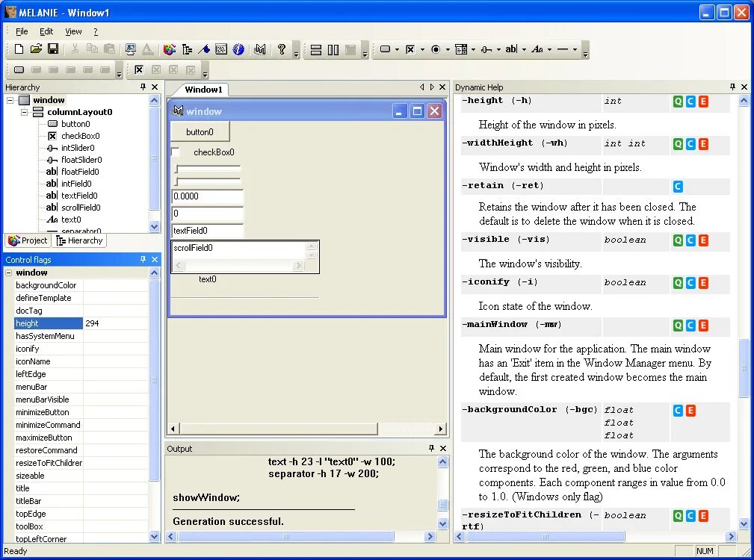
Task: Open the Project panel toolbar icon
Action: click(170, 49)
